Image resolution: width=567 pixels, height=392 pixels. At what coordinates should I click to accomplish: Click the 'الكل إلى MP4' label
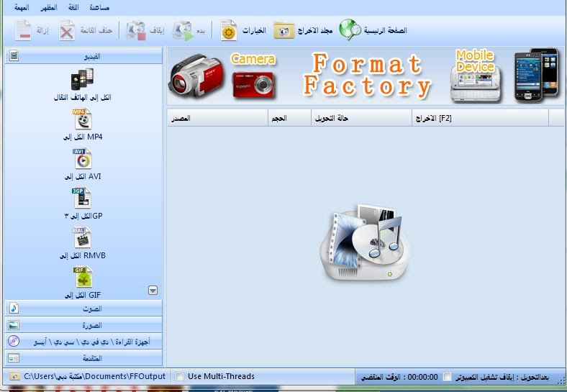pyautogui.click(x=83, y=137)
